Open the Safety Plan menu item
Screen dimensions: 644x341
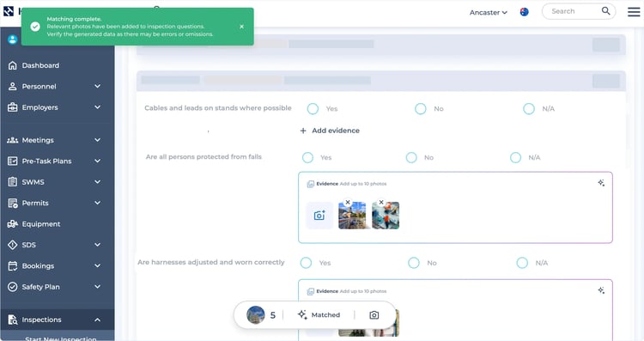pyautogui.click(x=40, y=287)
